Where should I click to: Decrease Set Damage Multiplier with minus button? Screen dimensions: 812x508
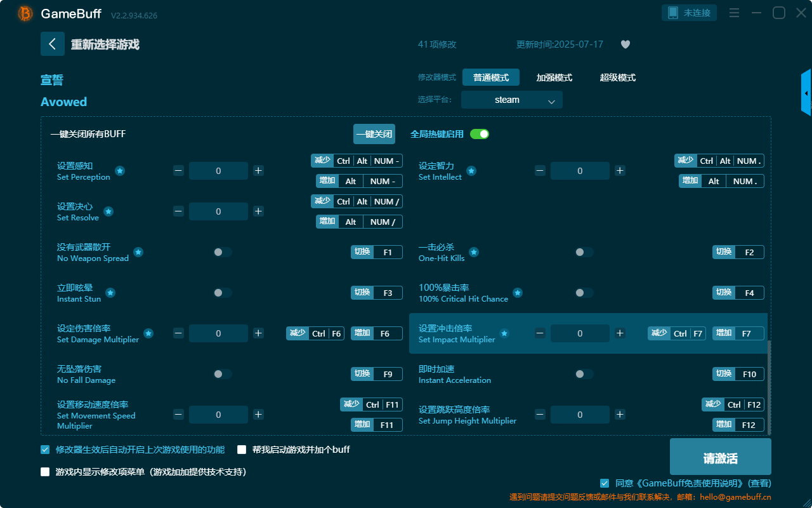coord(178,333)
